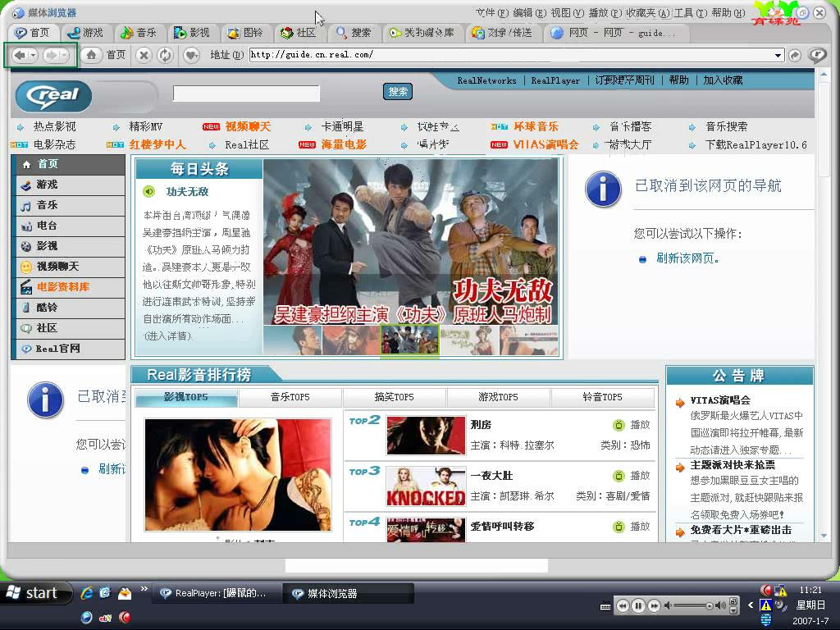Open the back button history dropdown arrow
This screenshot has width=840, height=630.
(33, 55)
